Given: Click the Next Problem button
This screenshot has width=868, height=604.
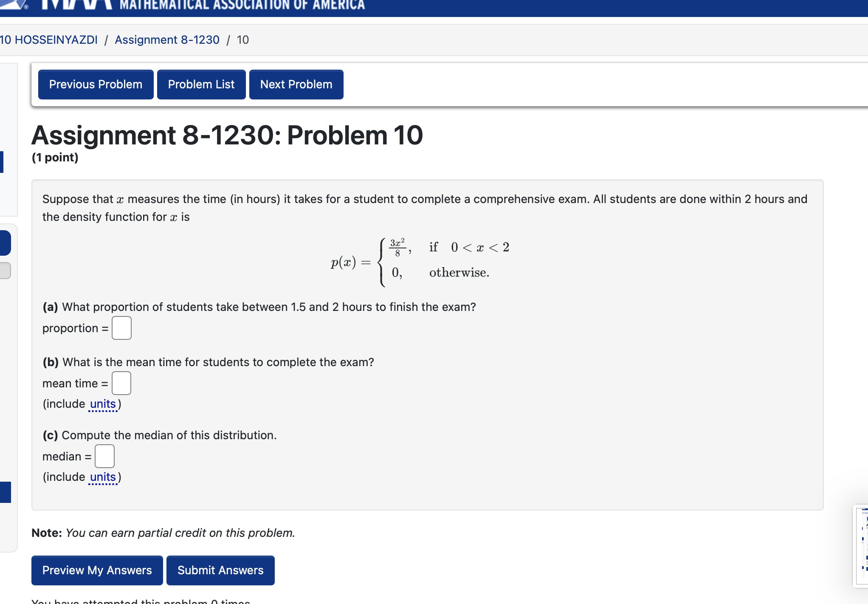Looking at the screenshot, I should tap(296, 84).
